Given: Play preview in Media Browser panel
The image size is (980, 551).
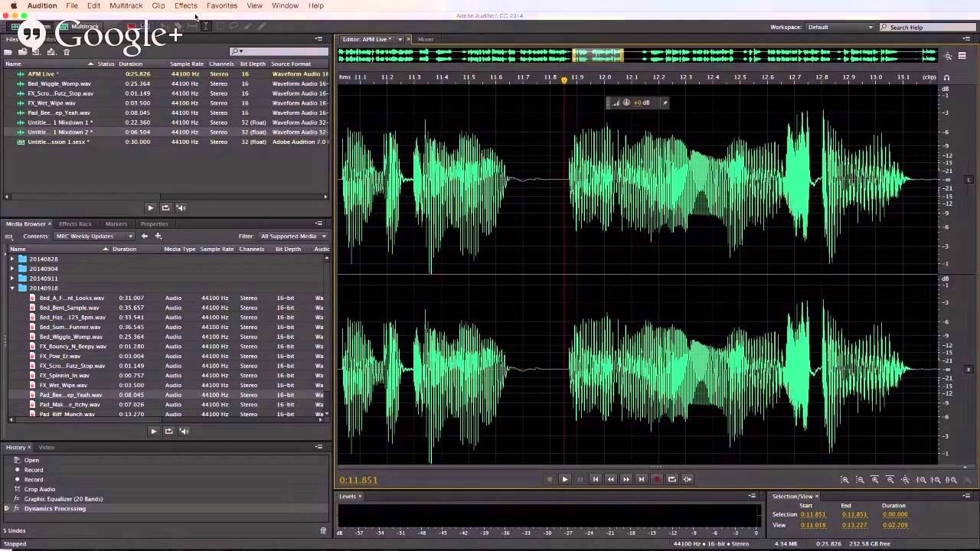Looking at the screenshot, I should click(153, 431).
